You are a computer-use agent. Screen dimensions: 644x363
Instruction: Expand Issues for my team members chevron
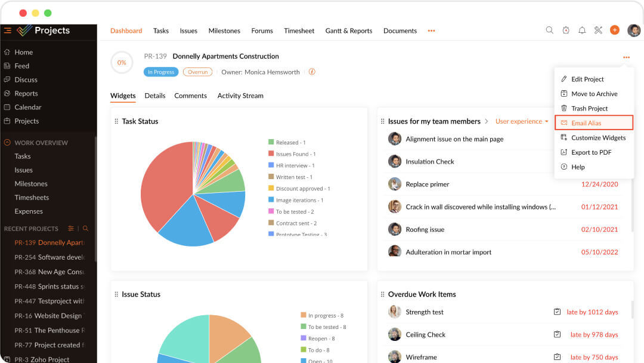(487, 121)
